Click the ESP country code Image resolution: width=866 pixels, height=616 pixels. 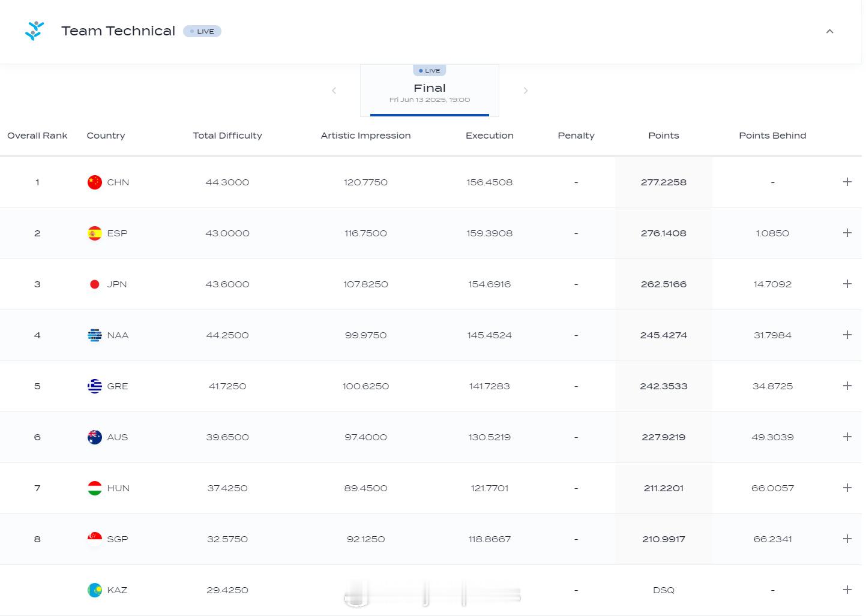pyautogui.click(x=117, y=233)
